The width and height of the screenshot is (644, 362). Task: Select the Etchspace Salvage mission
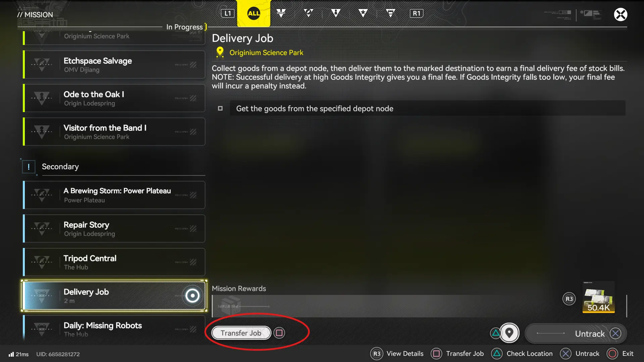pos(114,64)
